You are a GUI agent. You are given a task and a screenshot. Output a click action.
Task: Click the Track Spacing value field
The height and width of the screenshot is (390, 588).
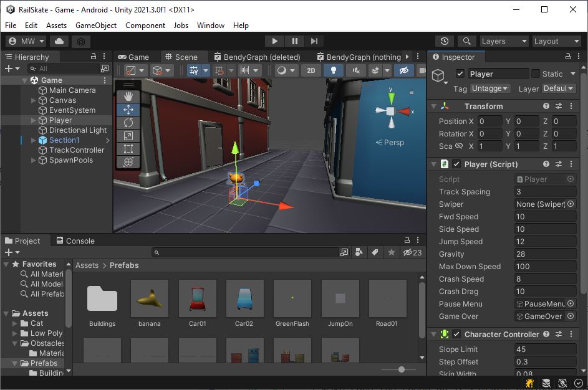(545, 192)
